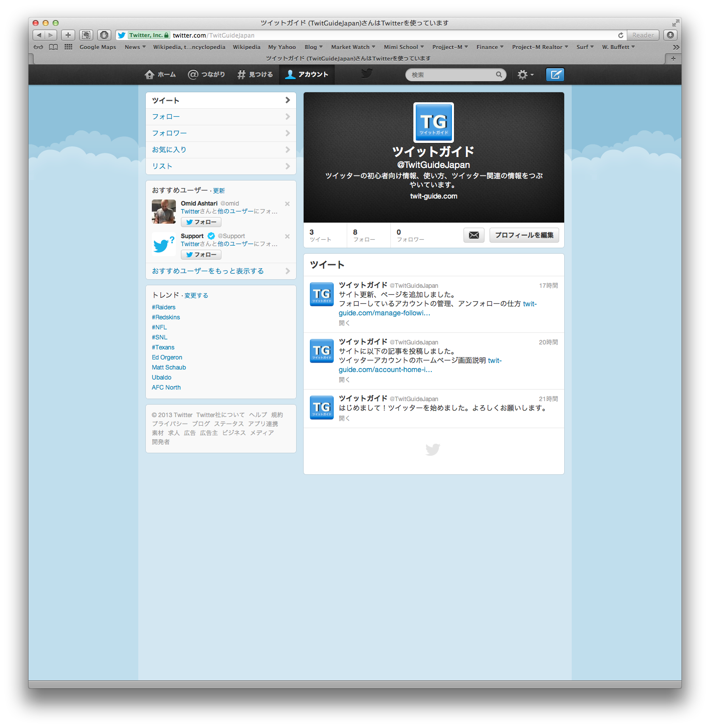Open the twit-guide.com profile link

(433, 196)
